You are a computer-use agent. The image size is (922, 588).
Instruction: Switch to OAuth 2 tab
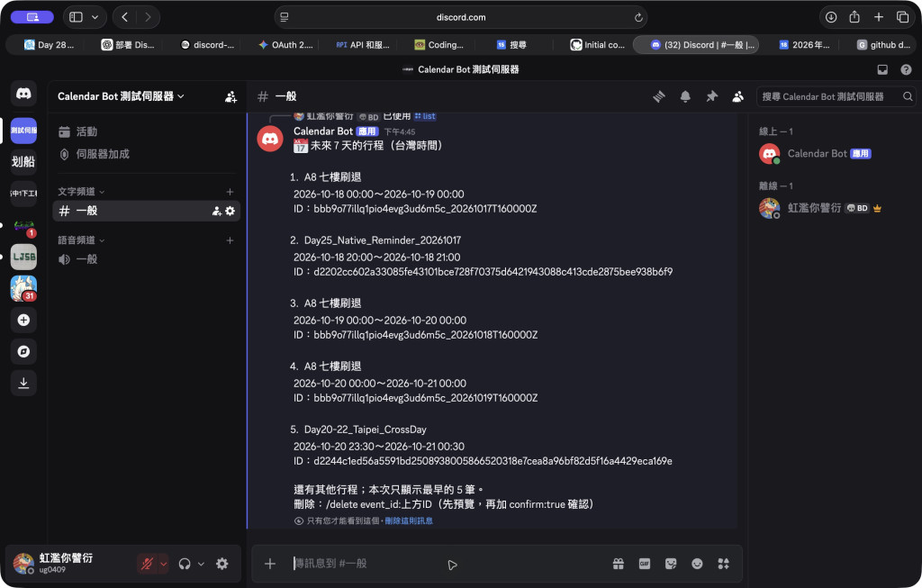pyautogui.click(x=285, y=45)
